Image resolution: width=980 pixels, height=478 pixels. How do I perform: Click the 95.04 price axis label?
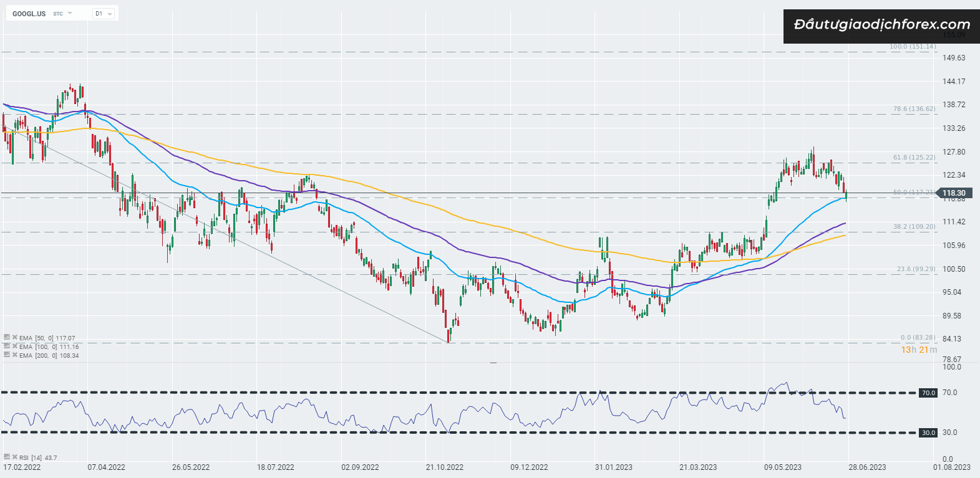(952, 292)
